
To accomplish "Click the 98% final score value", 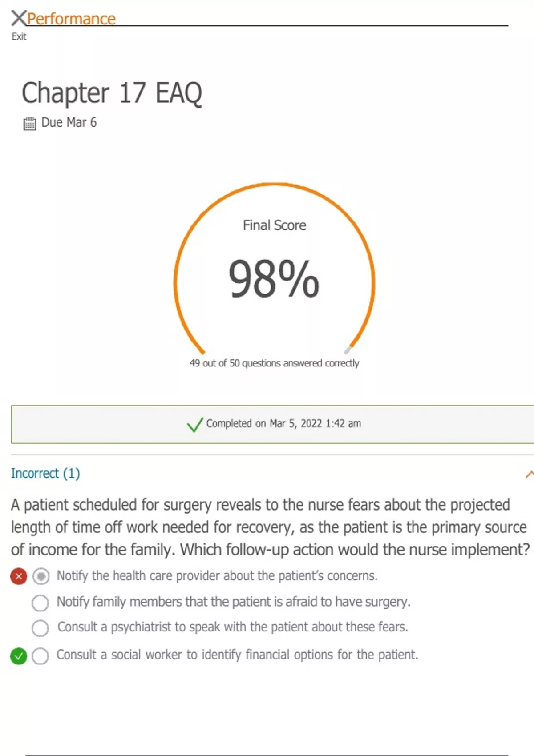I will pyautogui.click(x=274, y=279).
